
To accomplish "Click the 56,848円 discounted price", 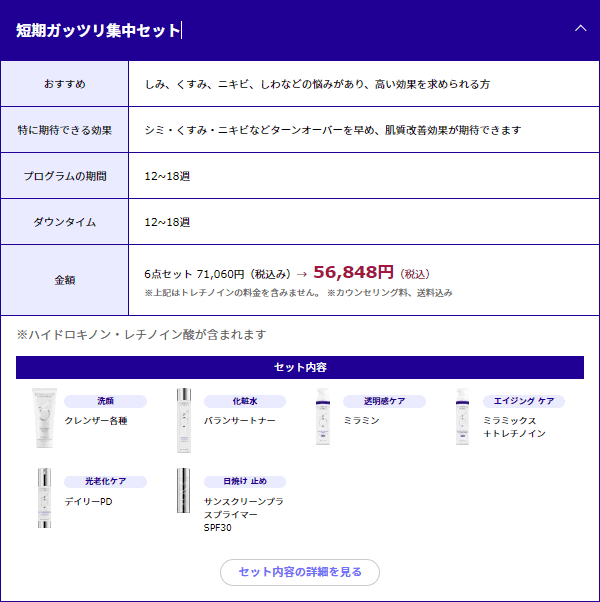I will click(353, 272).
